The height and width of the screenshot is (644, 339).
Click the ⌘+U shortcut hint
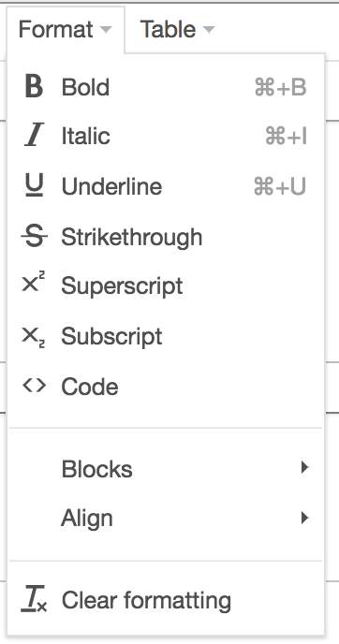tap(280, 187)
